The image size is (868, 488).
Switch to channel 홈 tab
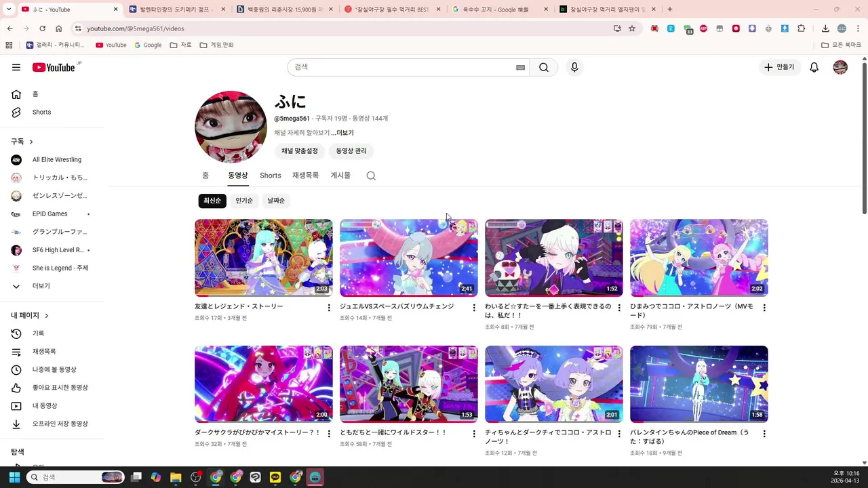pos(205,176)
